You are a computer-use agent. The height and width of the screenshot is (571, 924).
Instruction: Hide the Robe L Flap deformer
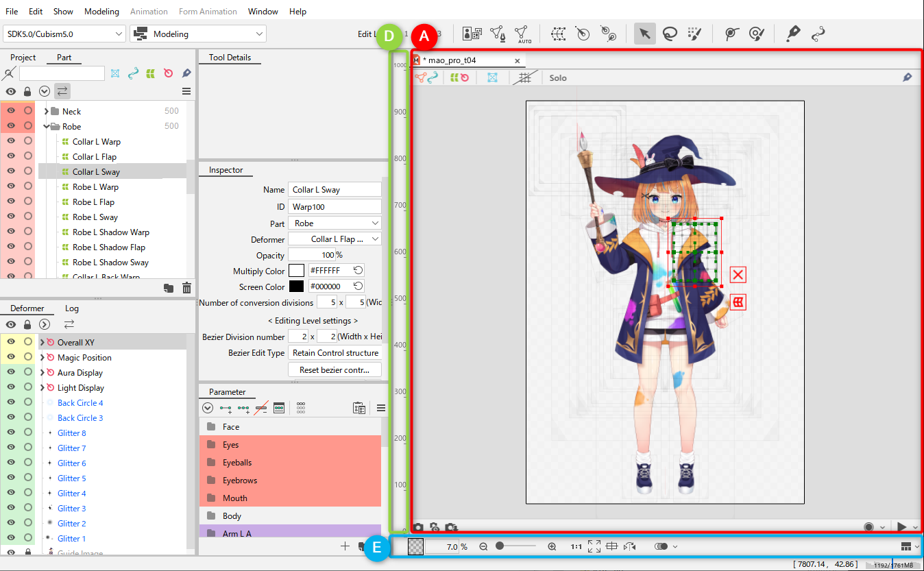11,202
